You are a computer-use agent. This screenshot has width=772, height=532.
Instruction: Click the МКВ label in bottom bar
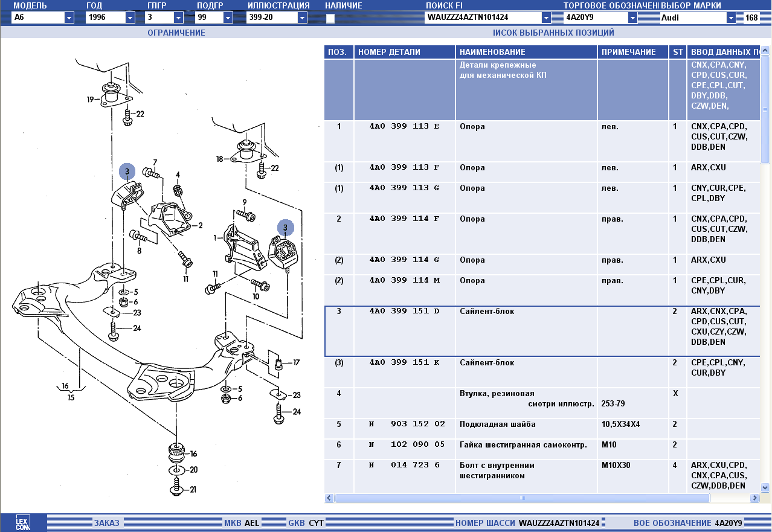point(232,523)
